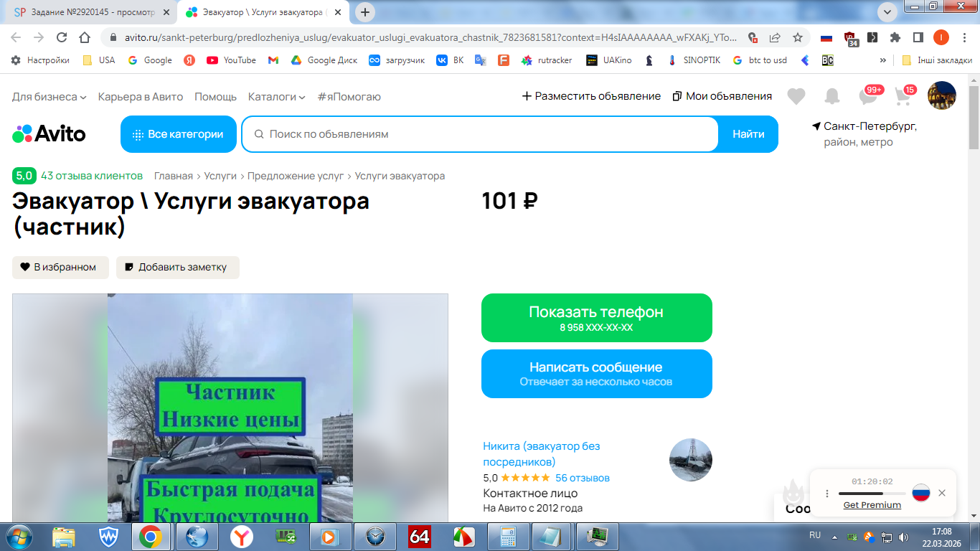Open seller name Никита link
Viewport: 980px width, 551px height.
tap(542, 453)
